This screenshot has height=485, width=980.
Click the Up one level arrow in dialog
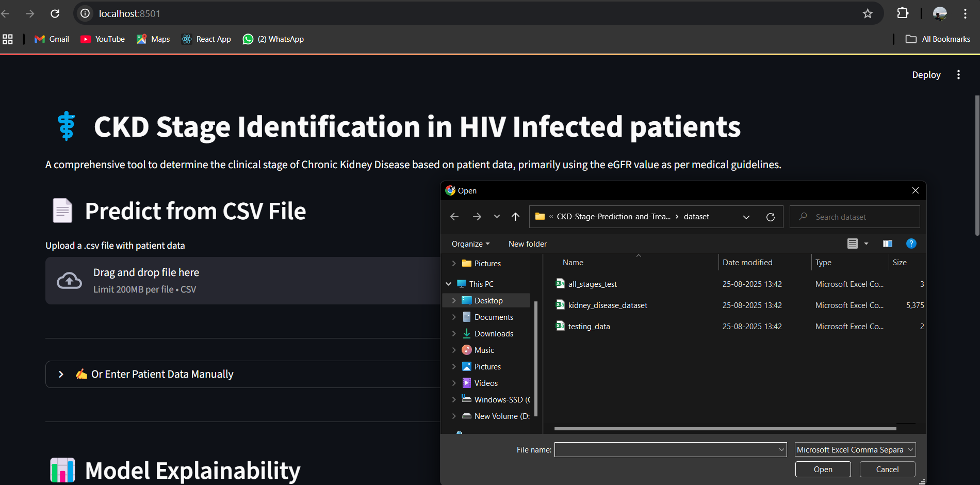pos(515,217)
